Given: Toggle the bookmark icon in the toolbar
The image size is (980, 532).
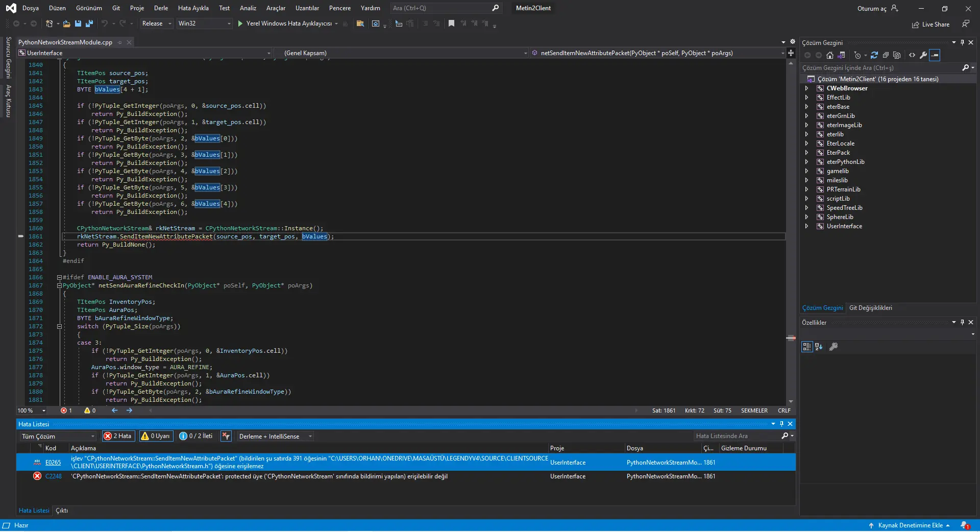Looking at the screenshot, I should click(451, 23).
